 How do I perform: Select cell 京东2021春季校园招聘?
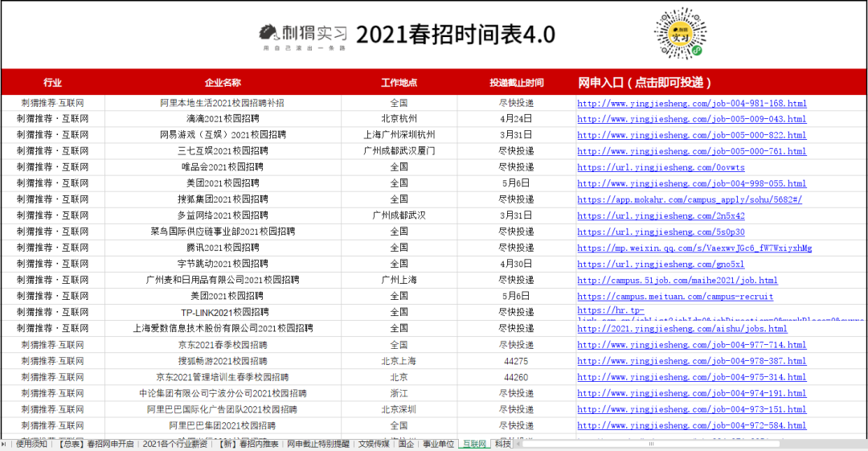(x=223, y=345)
